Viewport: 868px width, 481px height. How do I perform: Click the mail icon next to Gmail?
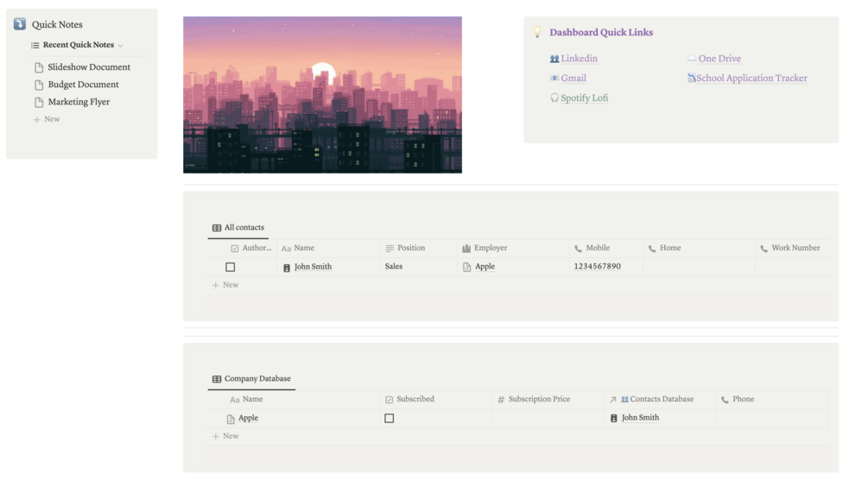554,78
